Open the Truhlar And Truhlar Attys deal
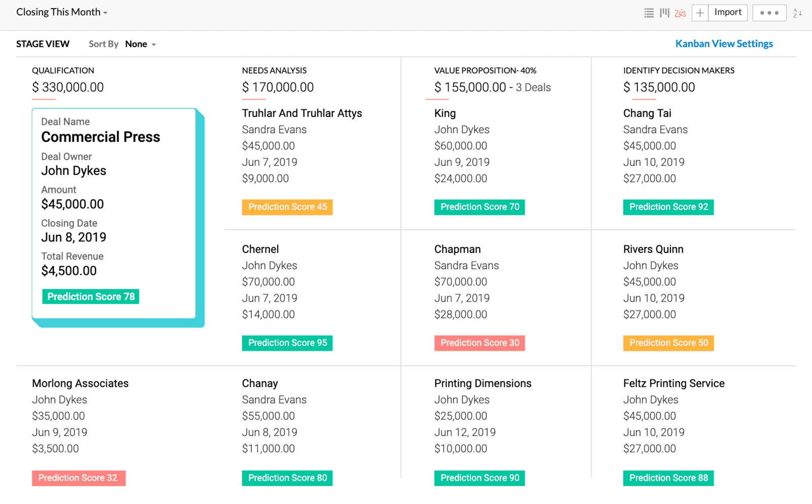812x504 pixels. (x=301, y=113)
